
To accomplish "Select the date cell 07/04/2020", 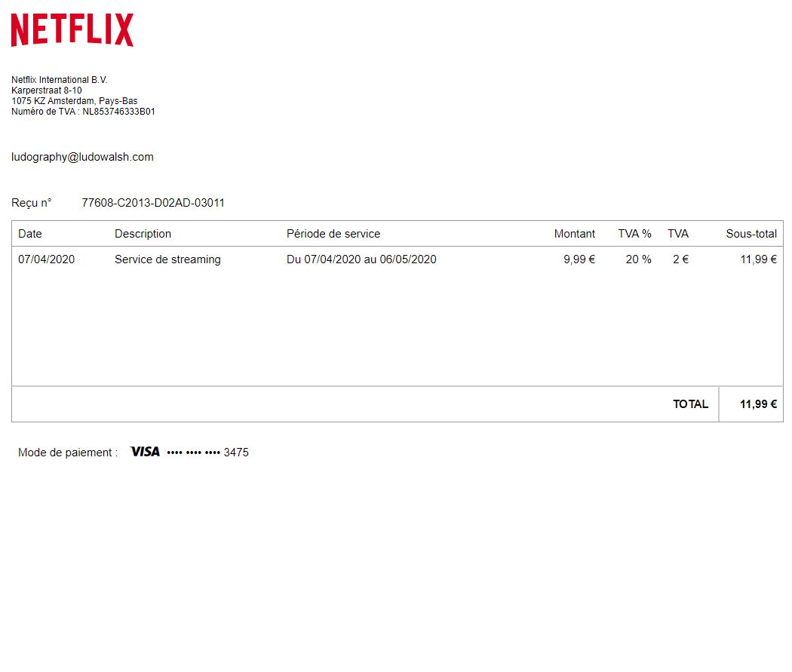I will click(x=47, y=259).
